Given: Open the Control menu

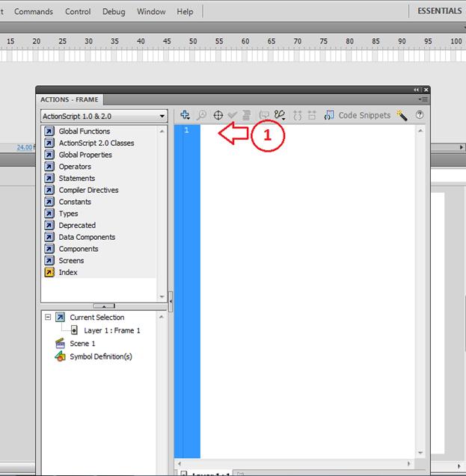Looking at the screenshot, I should click(x=78, y=11).
